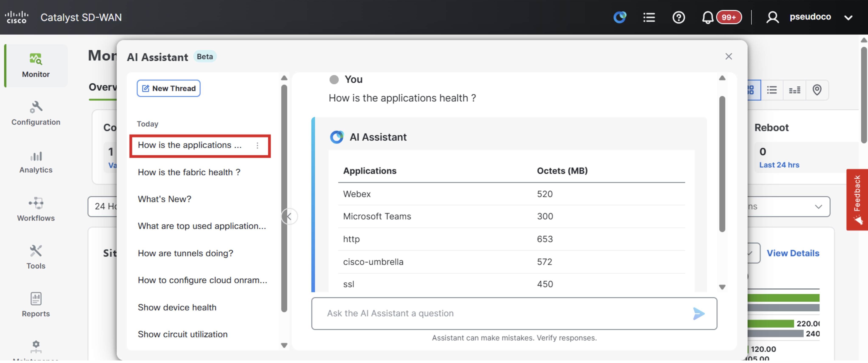Image resolution: width=868 pixels, height=363 pixels.
Task: Click the thread list scroll up arrow
Action: 284,78
